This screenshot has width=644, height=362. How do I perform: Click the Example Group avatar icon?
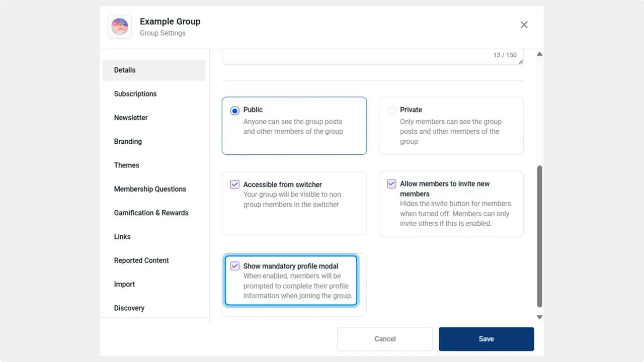tap(119, 26)
